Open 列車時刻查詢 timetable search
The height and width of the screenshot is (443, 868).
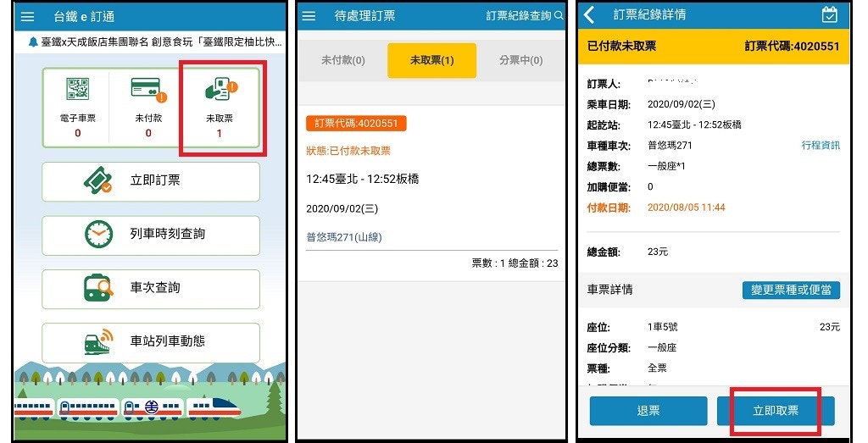click(151, 235)
